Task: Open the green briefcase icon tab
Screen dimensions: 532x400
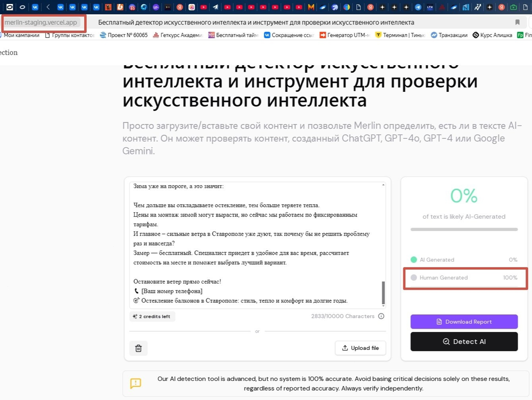Action: 513,7
